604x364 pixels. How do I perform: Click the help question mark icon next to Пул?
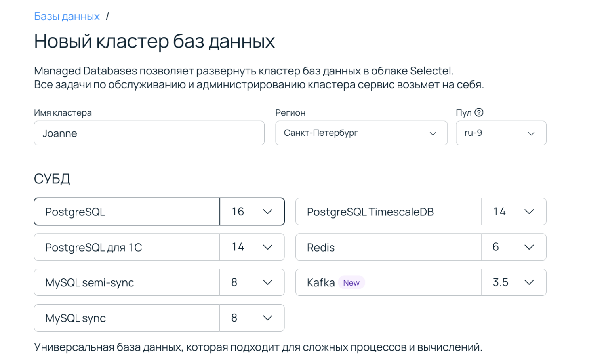[x=479, y=112]
